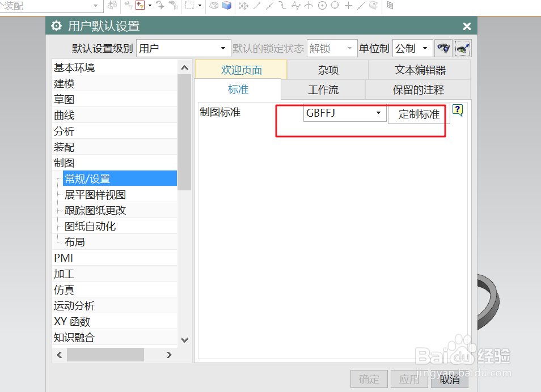This screenshot has width=541, height=392.
Task: Open the 单位制 公制 dropdown
Action: click(413, 48)
